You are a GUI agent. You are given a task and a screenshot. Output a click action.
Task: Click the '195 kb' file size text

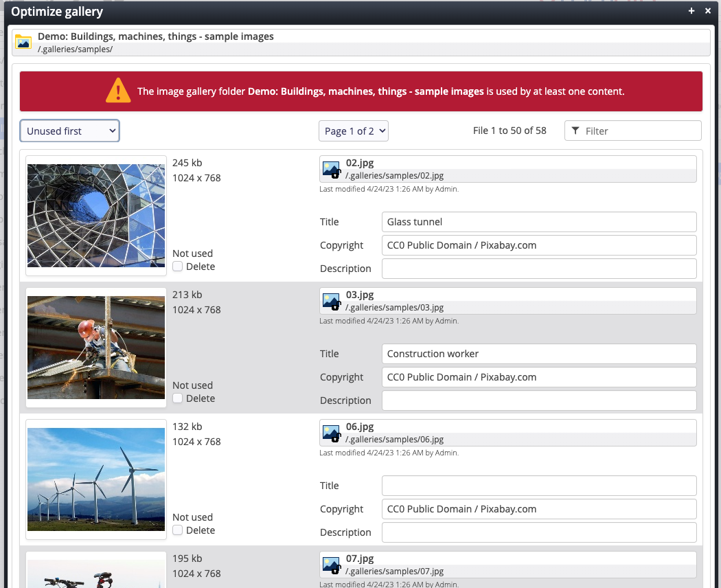(187, 558)
